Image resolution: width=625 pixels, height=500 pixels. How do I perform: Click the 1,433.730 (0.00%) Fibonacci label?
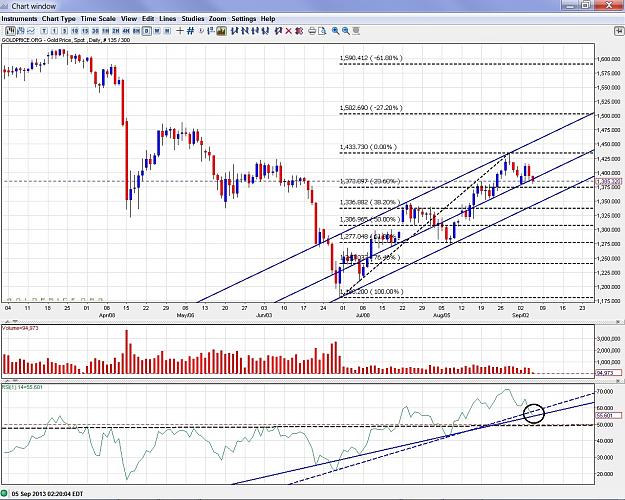[368, 147]
